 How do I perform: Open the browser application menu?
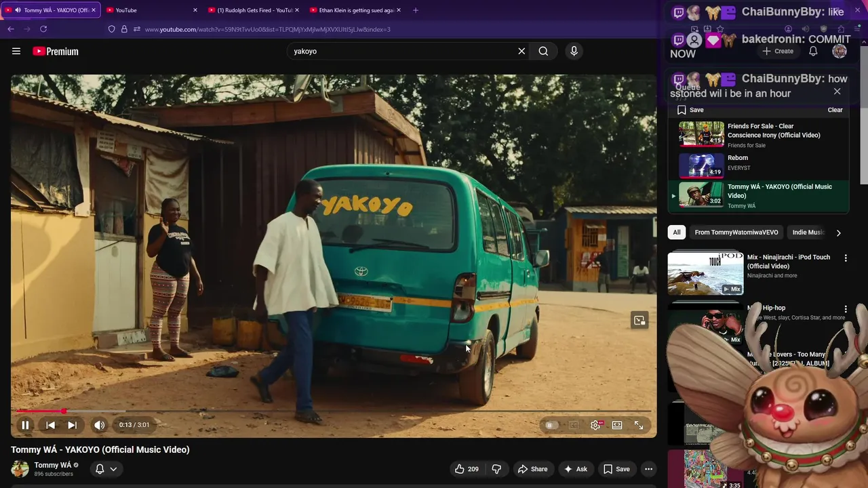pyautogui.click(x=859, y=29)
